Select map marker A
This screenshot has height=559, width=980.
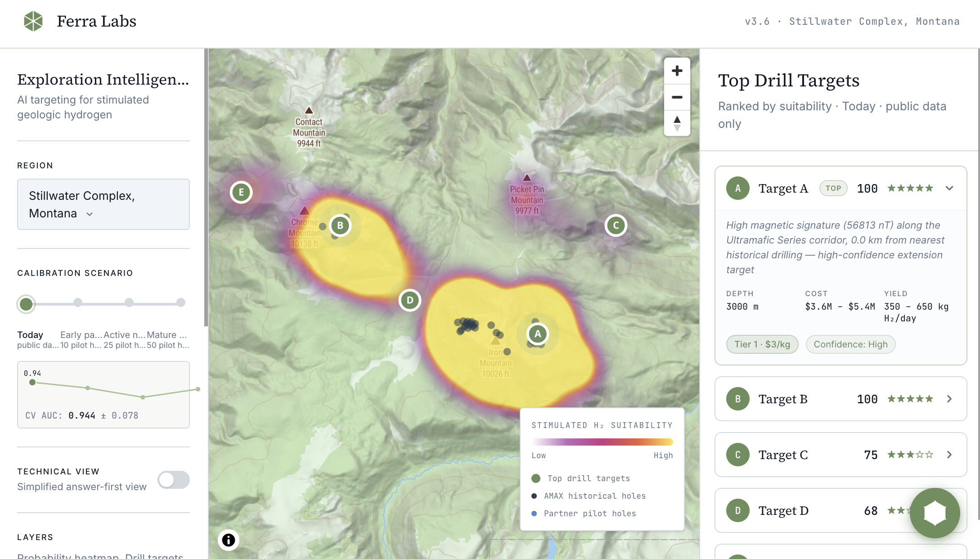(538, 334)
